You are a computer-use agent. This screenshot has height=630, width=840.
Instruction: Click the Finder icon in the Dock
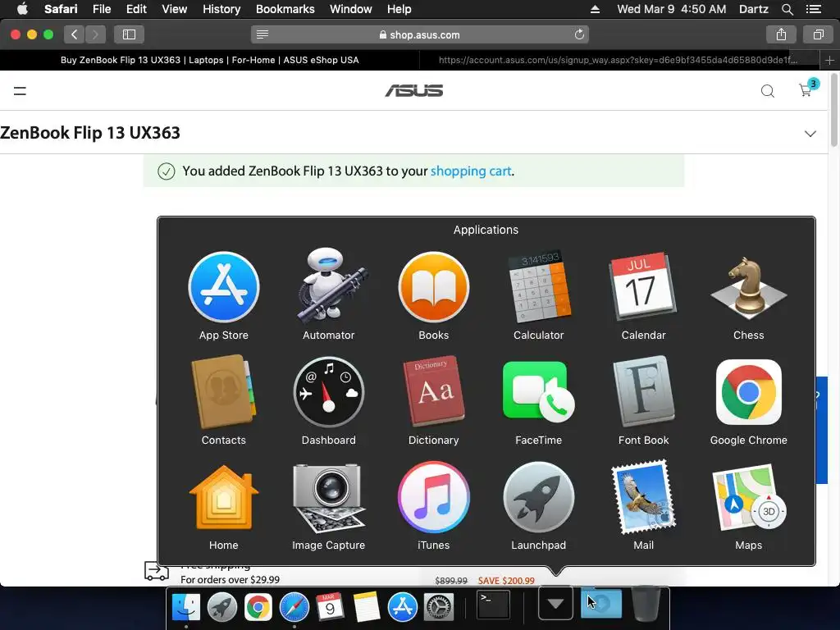pyautogui.click(x=186, y=608)
